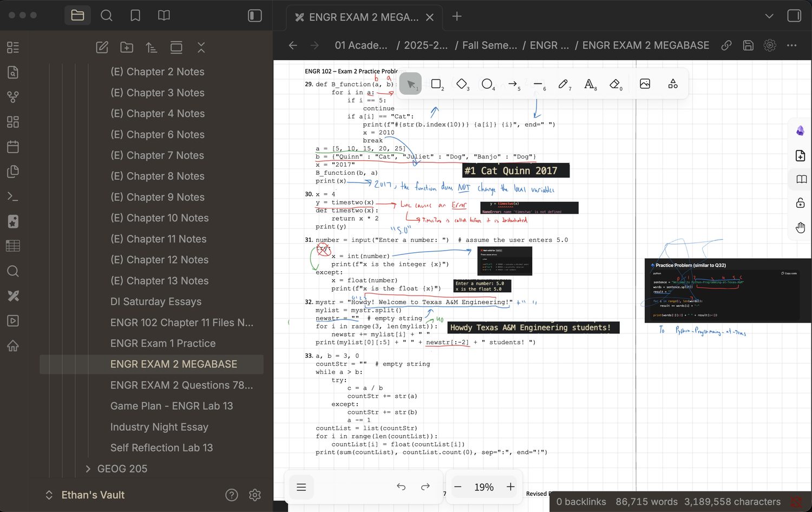Click the save icon in note header
Screen dimensions: 812x512
click(748, 45)
